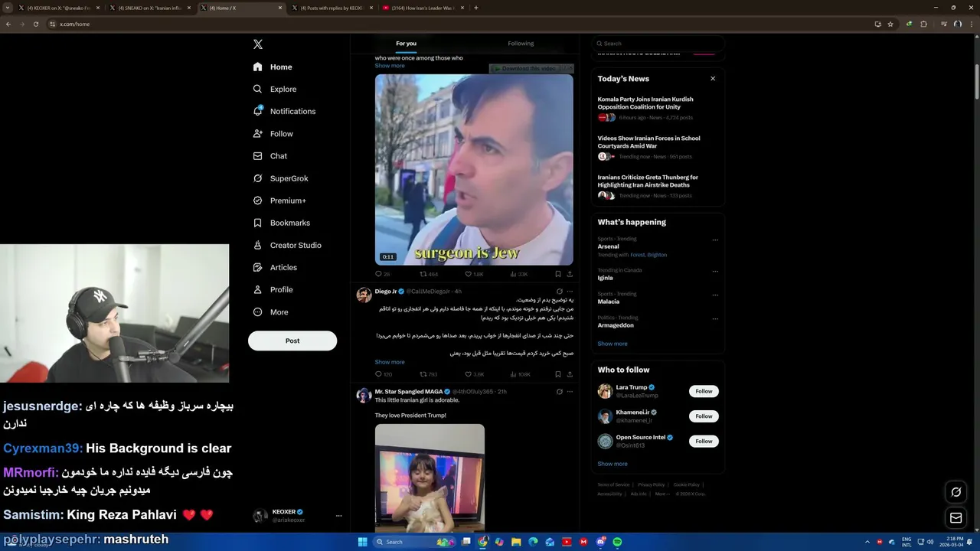Open File Explorer from the taskbar
The image size is (980, 551).
516,542
